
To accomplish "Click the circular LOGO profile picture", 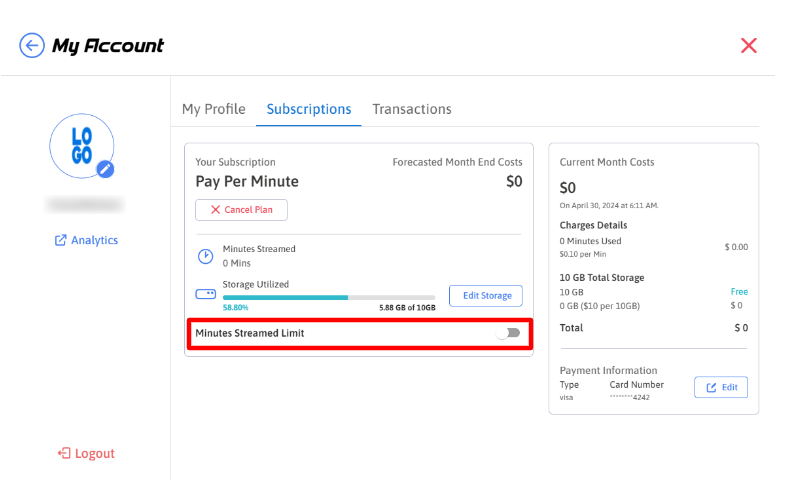I will [x=80, y=145].
